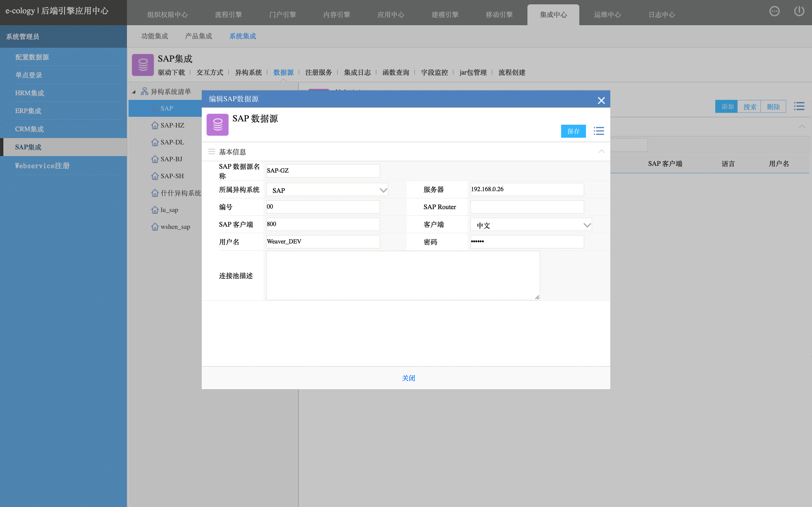Open the list menu icon beside Save
812x507 pixels.
point(599,131)
